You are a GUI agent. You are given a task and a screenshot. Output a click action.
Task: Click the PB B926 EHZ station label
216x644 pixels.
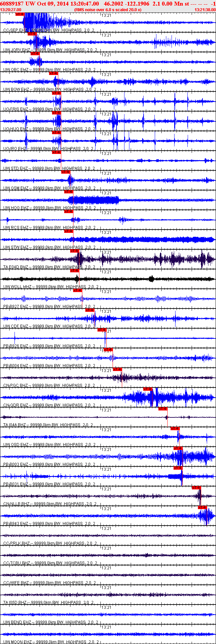[16, 346]
